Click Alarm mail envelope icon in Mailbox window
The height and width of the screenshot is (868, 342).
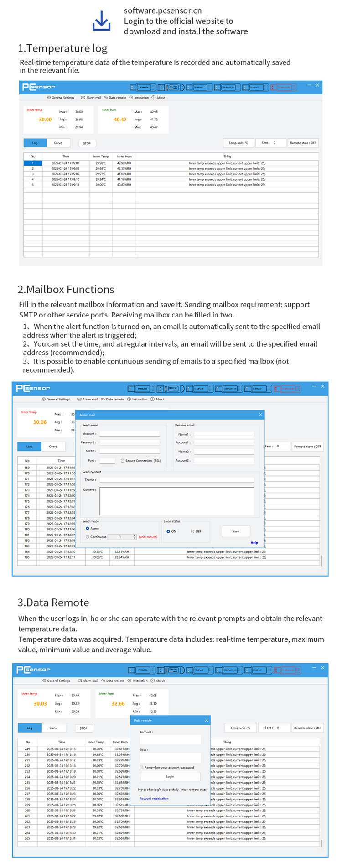point(79,399)
